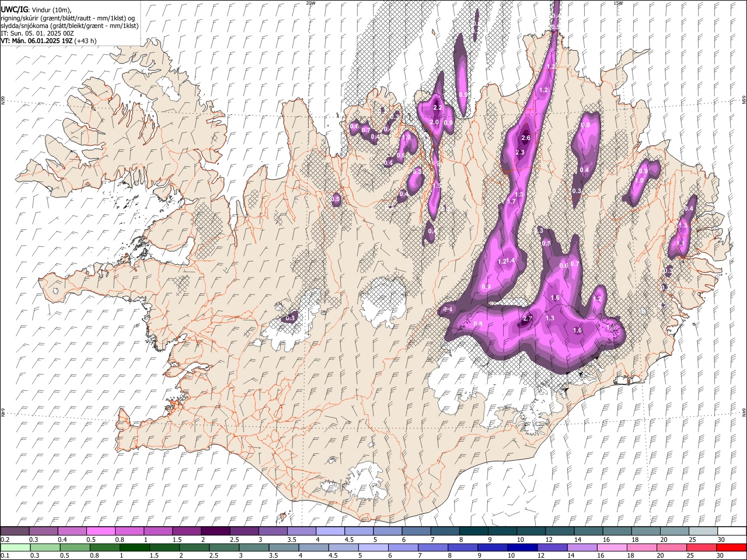Image resolution: width=747 pixels, height=560 pixels.
Task: Click the 'IT: Sun. 05. 01. 2025 00Z' line
Action: pos(37,33)
